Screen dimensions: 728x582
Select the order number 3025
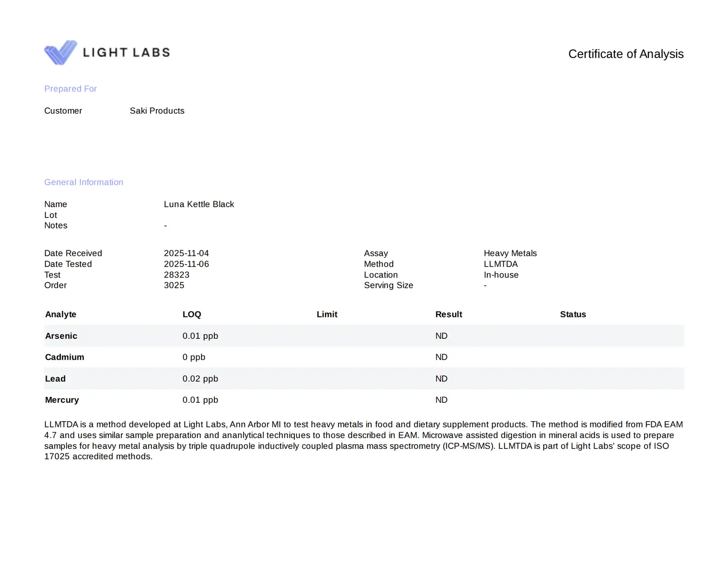174,285
